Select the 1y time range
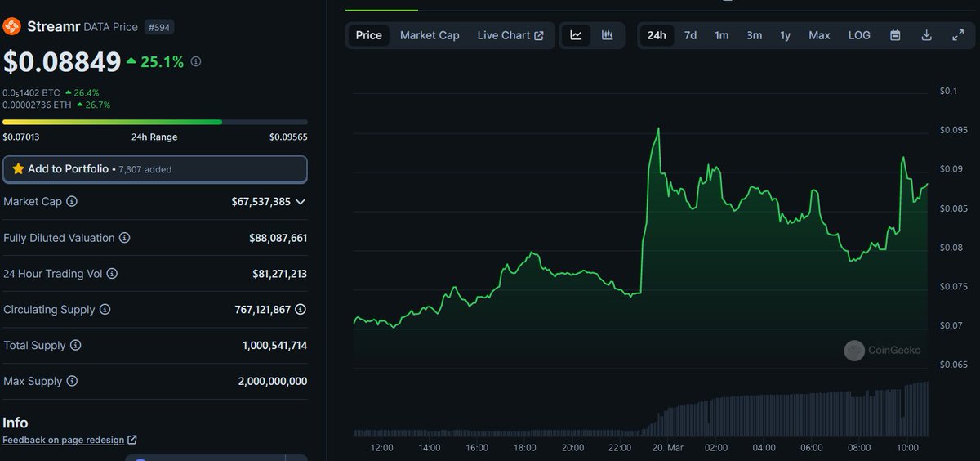The width and height of the screenshot is (980, 461). point(785,35)
